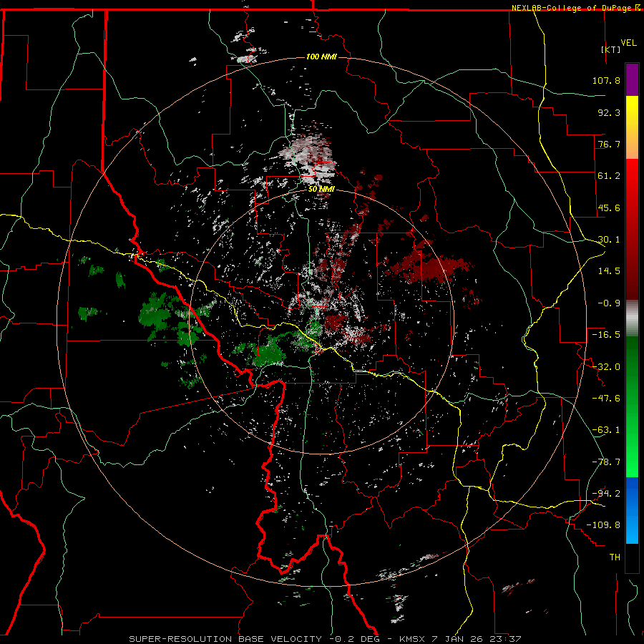This screenshot has width=644, height=644.
Task: Click the purple segment of the velocity color bar
Action: point(632,79)
